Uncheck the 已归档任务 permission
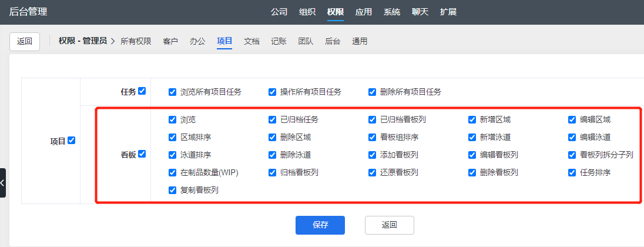 272,120
